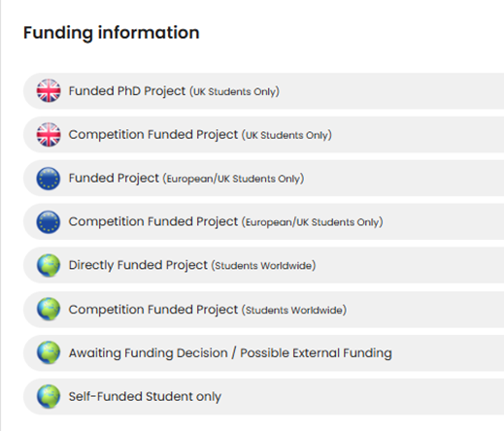Viewport: 504px width, 431px height.
Task: Click EU flag icon beside Competition Funded Project
Action: 49,222
